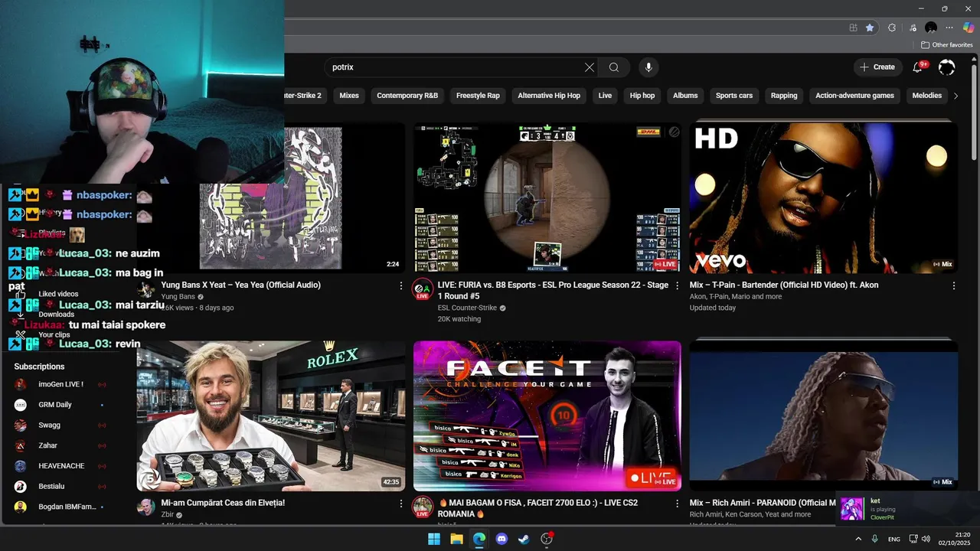This screenshot has height=551, width=980.
Task: Click the Create button
Action: point(877,67)
